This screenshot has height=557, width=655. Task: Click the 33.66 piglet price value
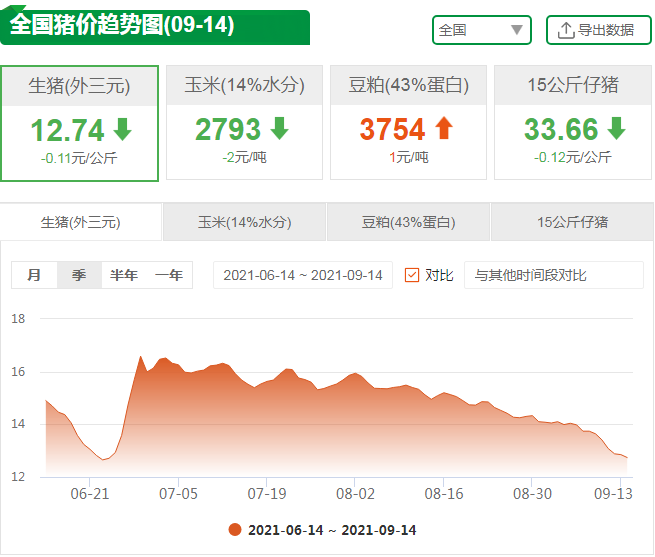pos(561,129)
